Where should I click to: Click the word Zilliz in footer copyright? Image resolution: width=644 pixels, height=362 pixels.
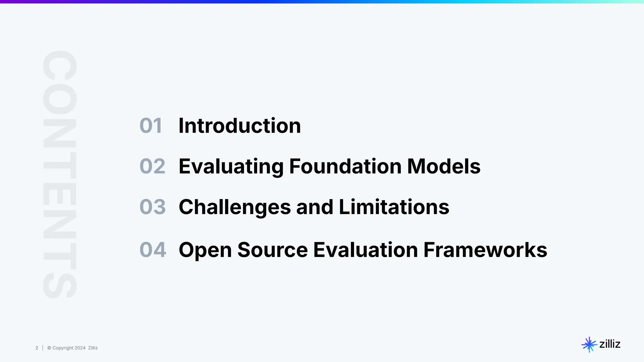point(93,348)
